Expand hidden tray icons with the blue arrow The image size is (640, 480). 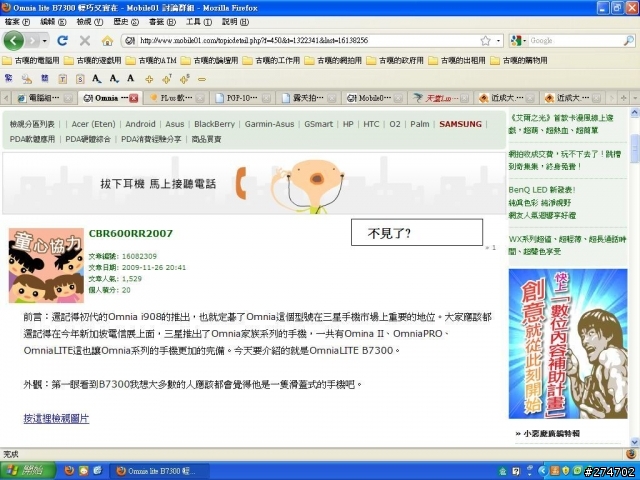543,471
